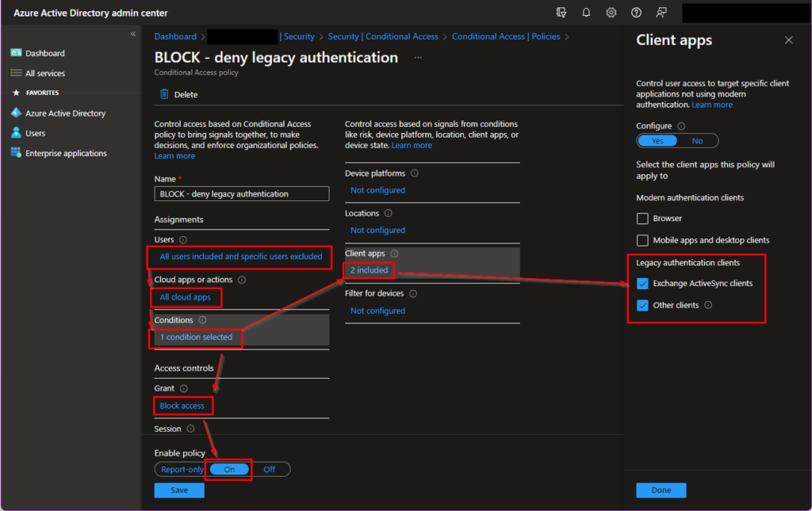Show info tooltip for Client apps condition
Image resolution: width=812 pixels, height=511 pixels.
point(395,254)
